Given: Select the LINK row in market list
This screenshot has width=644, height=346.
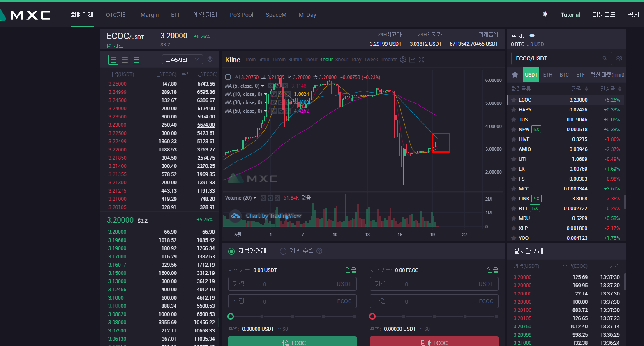Looking at the screenshot, I should point(566,199).
